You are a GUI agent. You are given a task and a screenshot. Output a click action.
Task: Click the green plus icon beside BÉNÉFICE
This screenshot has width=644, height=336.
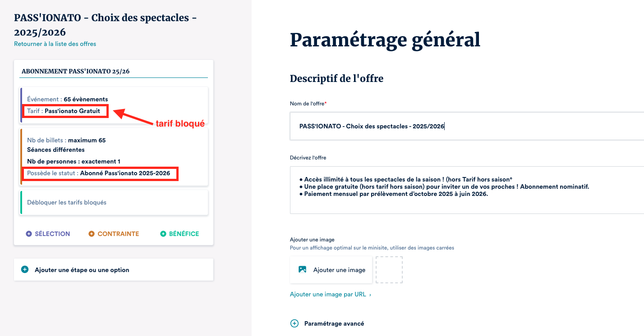coord(163,234)
